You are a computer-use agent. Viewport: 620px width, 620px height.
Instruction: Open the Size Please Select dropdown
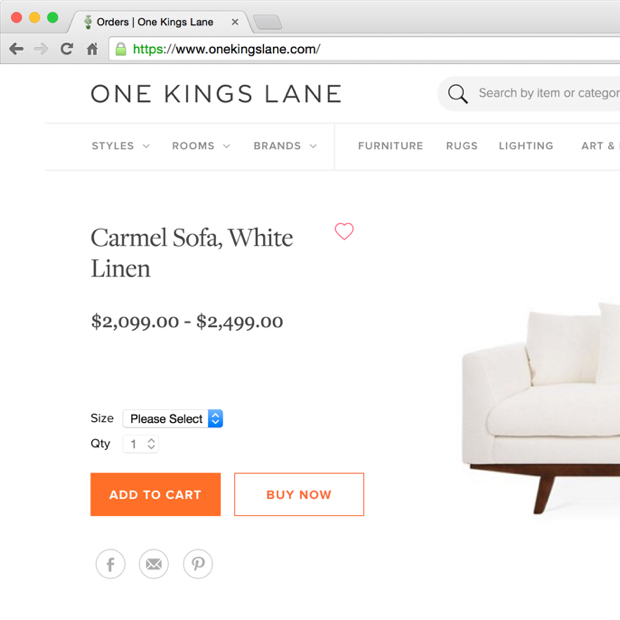tap(172, 419)
